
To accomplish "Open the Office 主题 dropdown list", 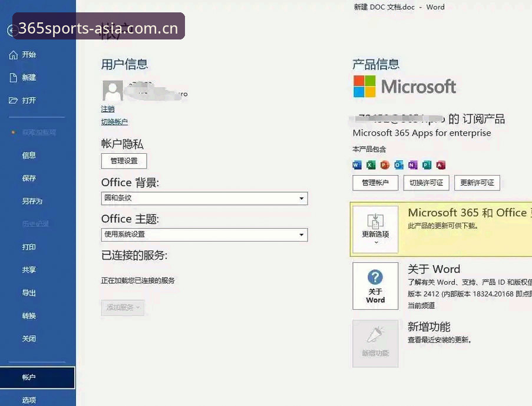I will click(204, 235).
